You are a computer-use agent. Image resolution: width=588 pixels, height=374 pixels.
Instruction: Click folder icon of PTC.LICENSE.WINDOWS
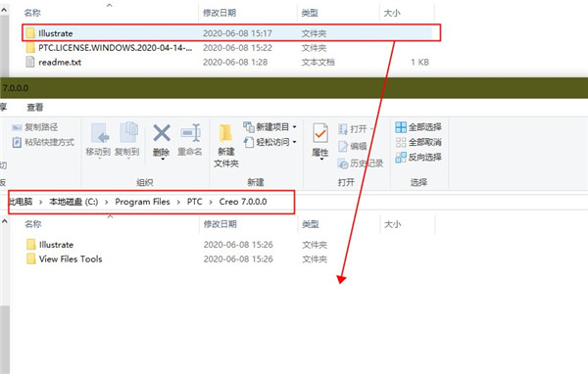point(30,48)
